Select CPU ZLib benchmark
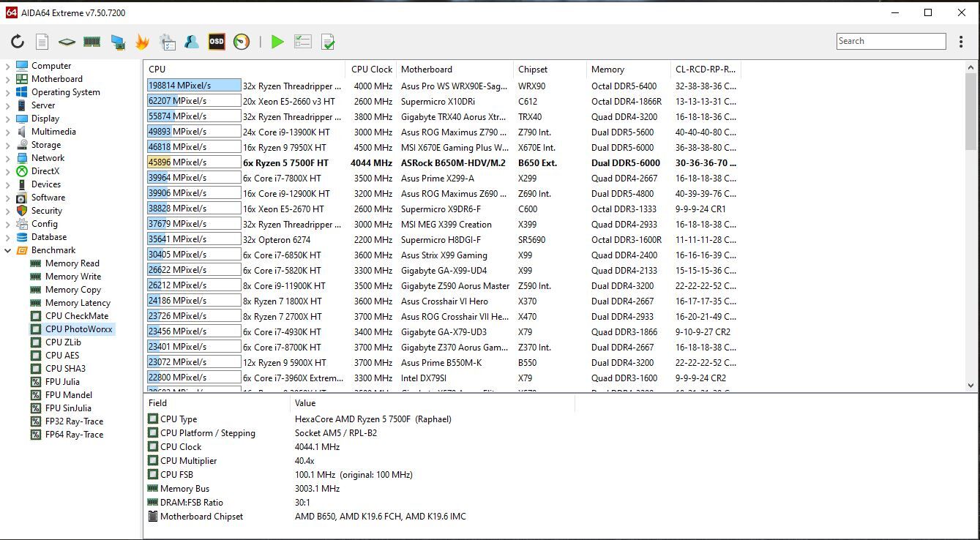This screenshot has height=540, width=980. click(63, 342)
